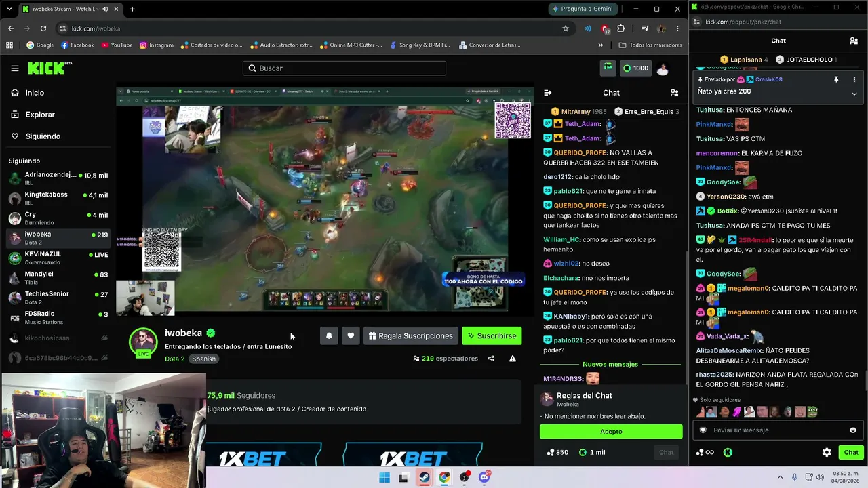Open site information icon in popout address bar
868x488 pixels.
[696, 22]
